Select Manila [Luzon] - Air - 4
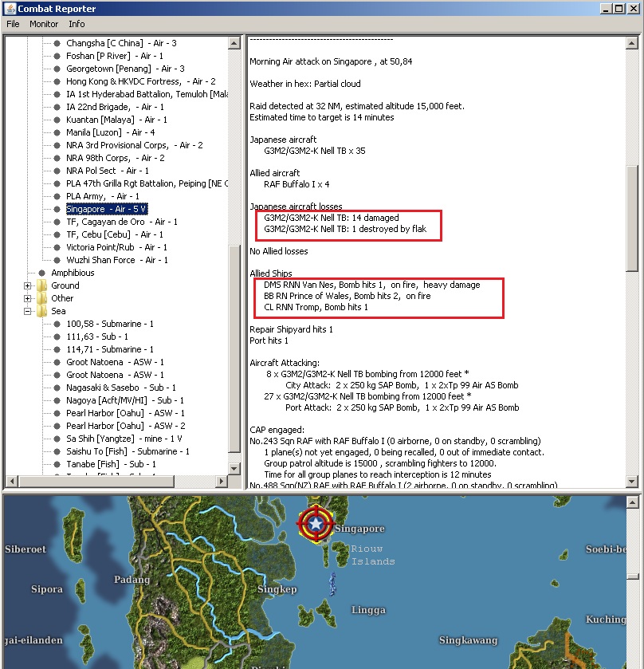This screenshot has height=669, width=644. (x=111, y=132)
